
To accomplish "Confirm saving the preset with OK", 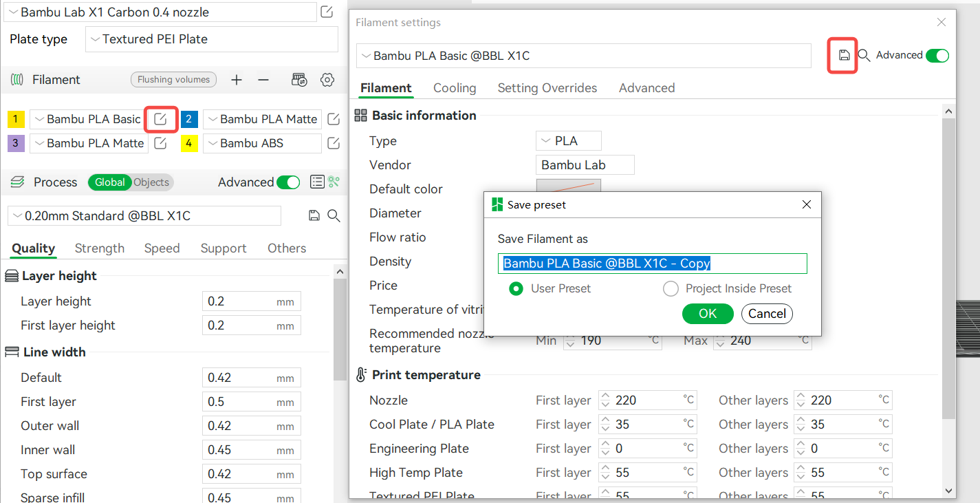I will (x=708, y=314).
